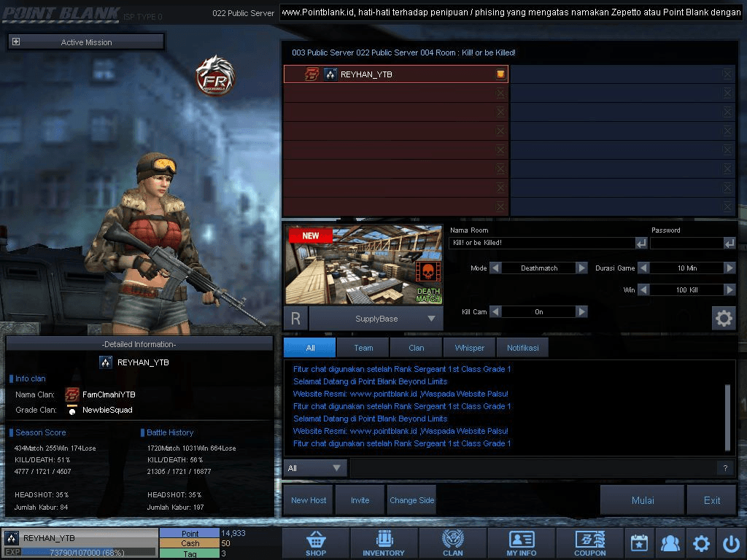Open the friends community icon
Image resolution: width=747 pixels, height=560 pixels.
670,543
